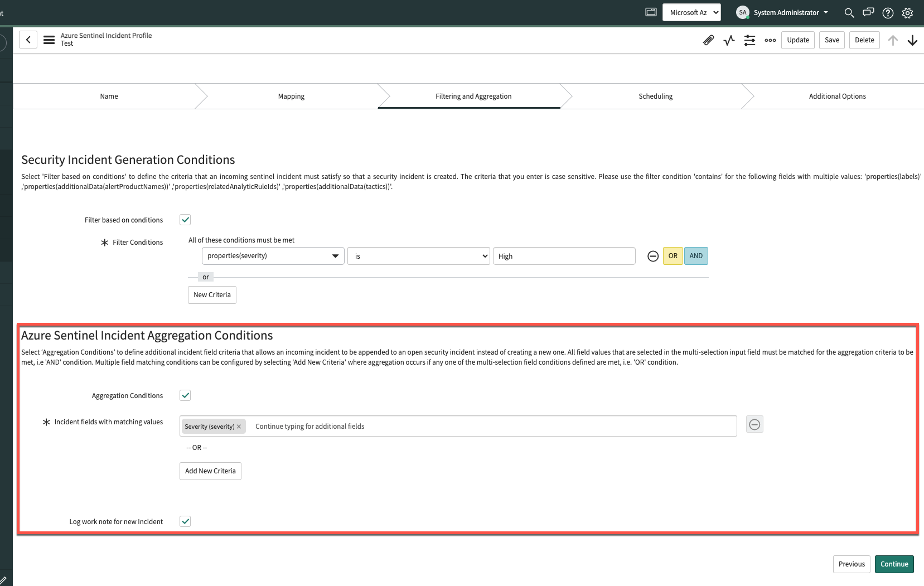924x586 pixels.
Task: Click the pencil edit icon at bottom left
Action: click(x=3, y=580)
